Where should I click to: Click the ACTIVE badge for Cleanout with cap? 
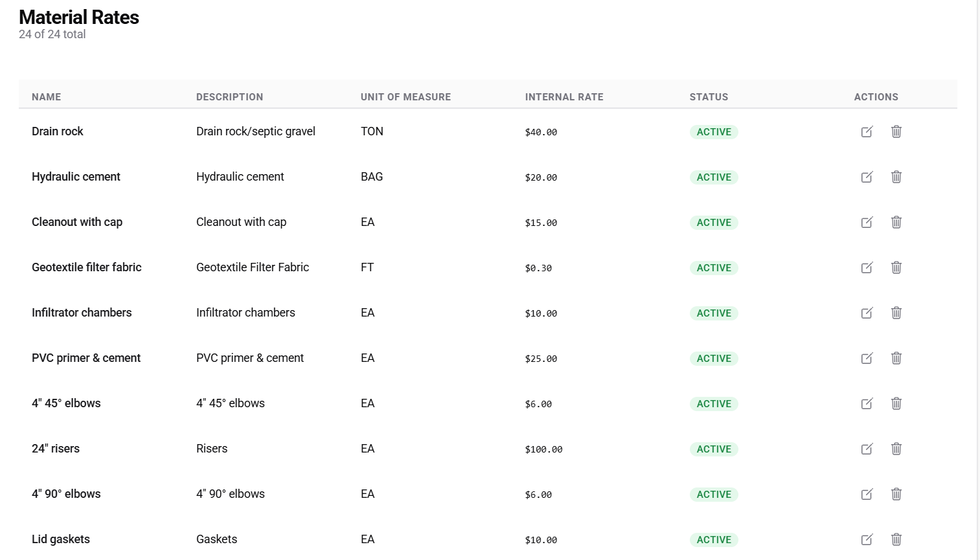(714, 223)
